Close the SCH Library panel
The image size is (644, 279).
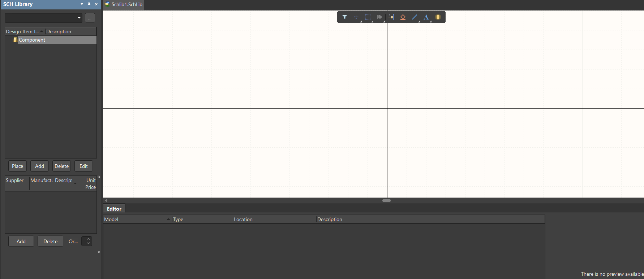pos(96,4)
